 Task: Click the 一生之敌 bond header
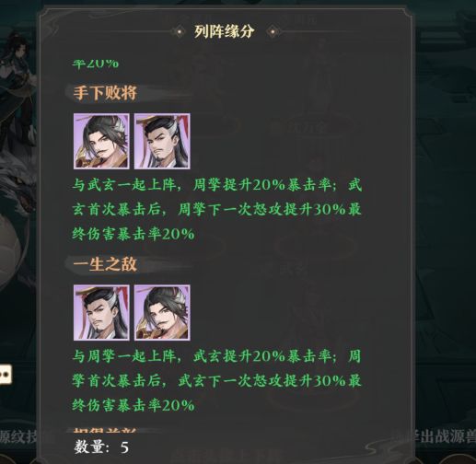tap(105, 264)
